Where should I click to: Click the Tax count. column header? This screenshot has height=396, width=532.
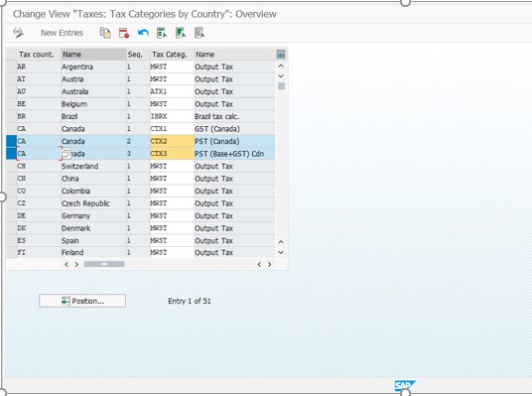(x=39, y=55)
